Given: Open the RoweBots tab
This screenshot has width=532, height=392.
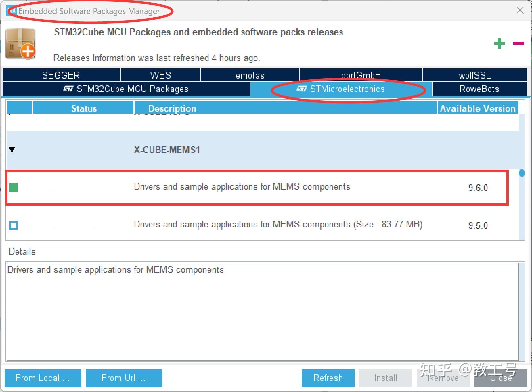Looking at the screenshot, I should point(480,89).
